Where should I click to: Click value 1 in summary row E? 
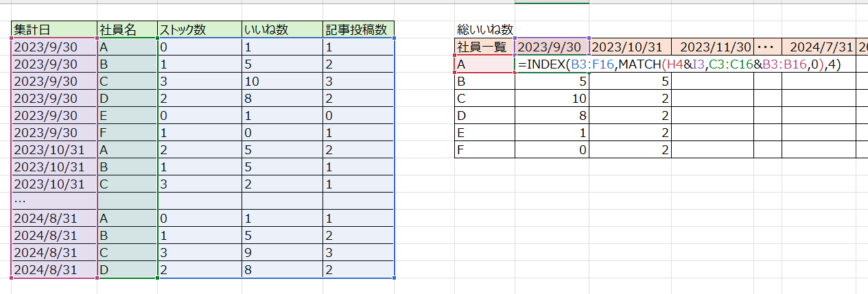point(552,132)
